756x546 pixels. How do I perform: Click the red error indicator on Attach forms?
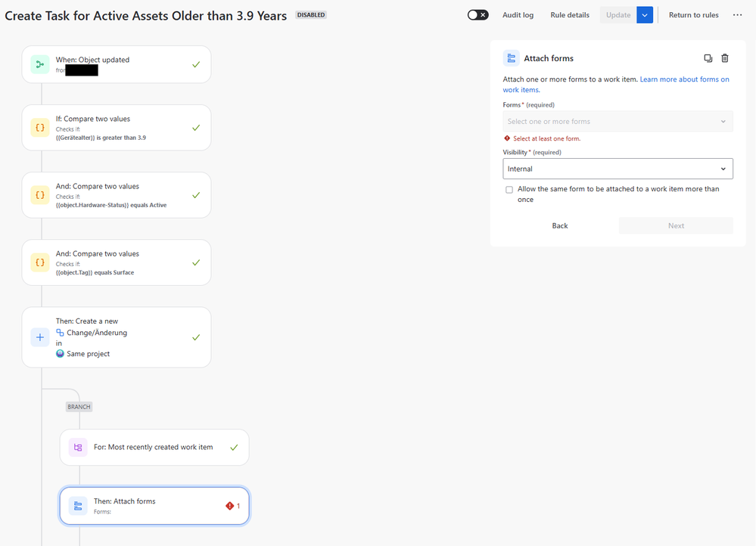(x=230, y=506)
